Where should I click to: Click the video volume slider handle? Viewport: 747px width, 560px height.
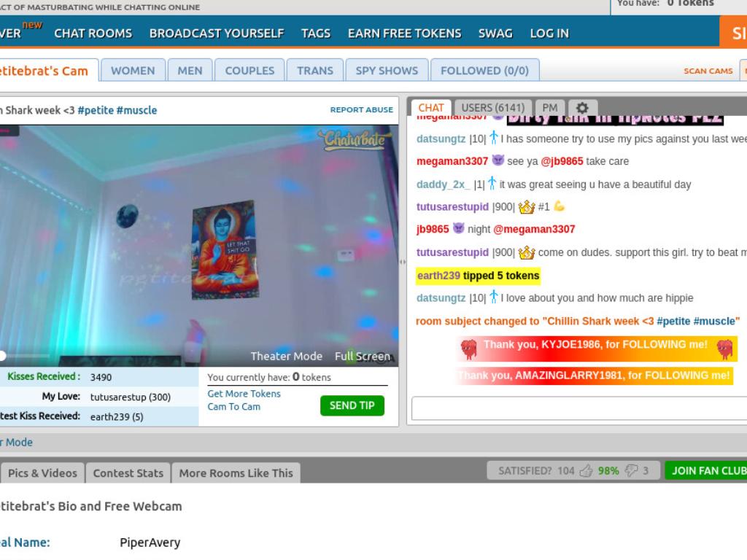2,356
